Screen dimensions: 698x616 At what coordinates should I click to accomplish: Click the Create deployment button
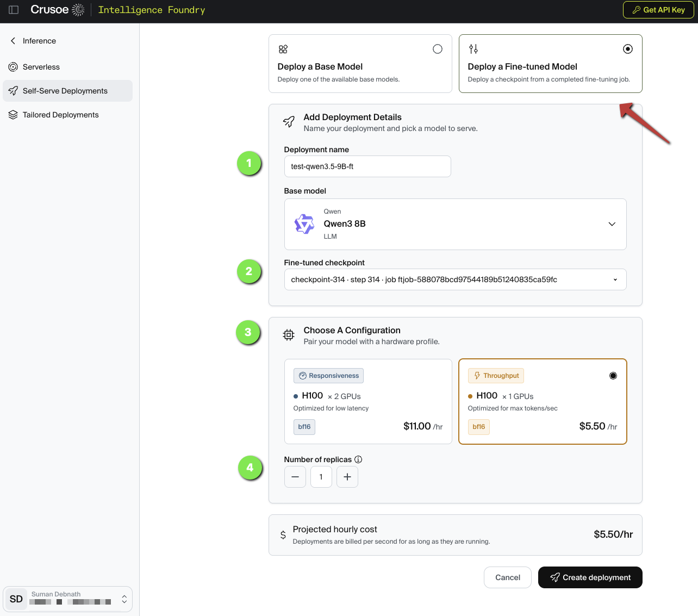tap(590, 577)
